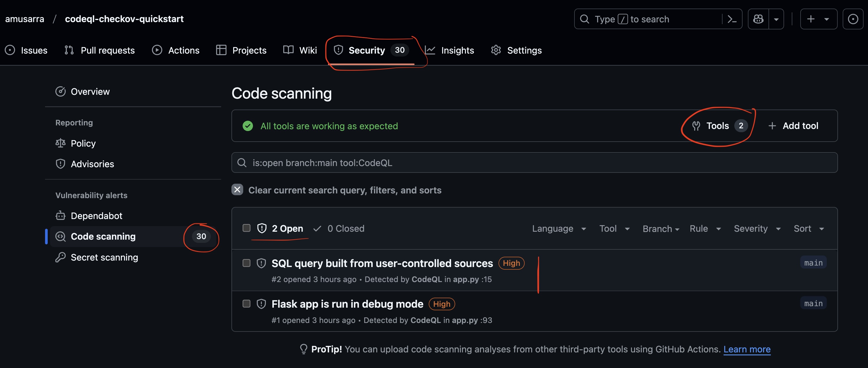Switch to the Security tab
The image size is (868, 368).
[371, 50]
